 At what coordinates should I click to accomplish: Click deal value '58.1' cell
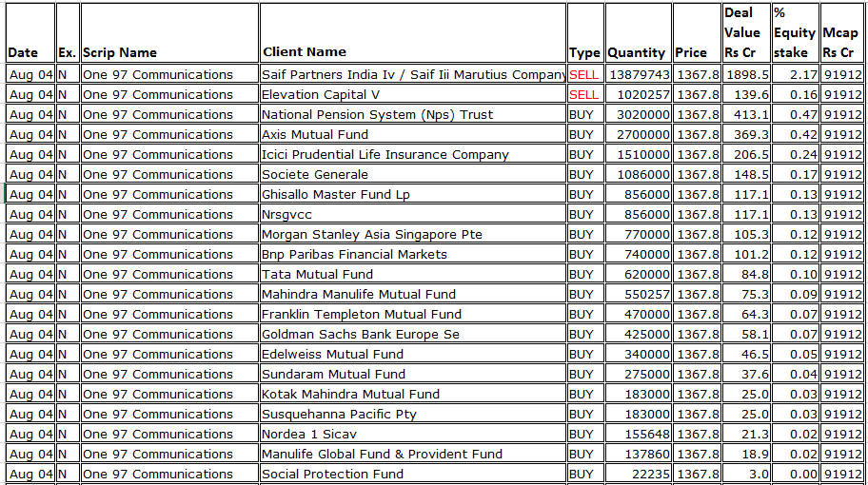(746, 334)
